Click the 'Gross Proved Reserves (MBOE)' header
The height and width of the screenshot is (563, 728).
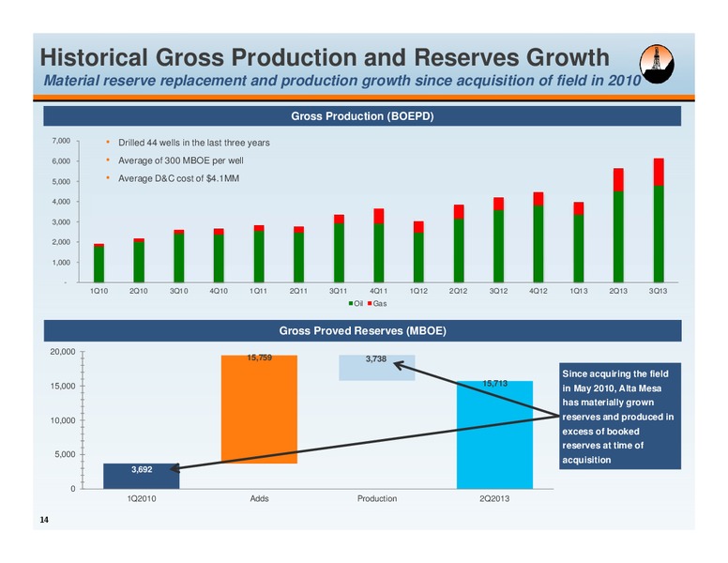click(363, 330)
